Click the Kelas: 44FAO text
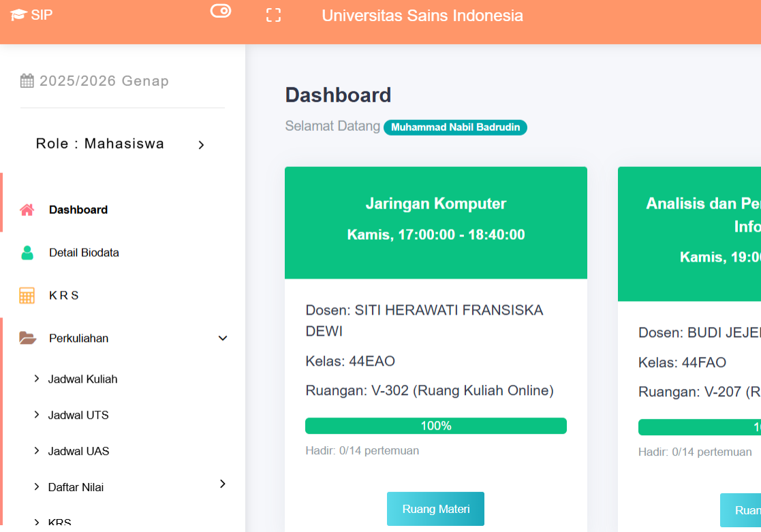Viewport: 761px width, 532px height. (x=682, y=362)
